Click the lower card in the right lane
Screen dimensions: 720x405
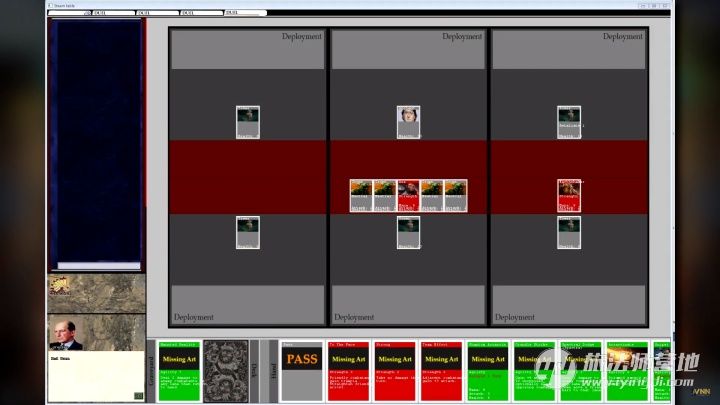[569, 232]
